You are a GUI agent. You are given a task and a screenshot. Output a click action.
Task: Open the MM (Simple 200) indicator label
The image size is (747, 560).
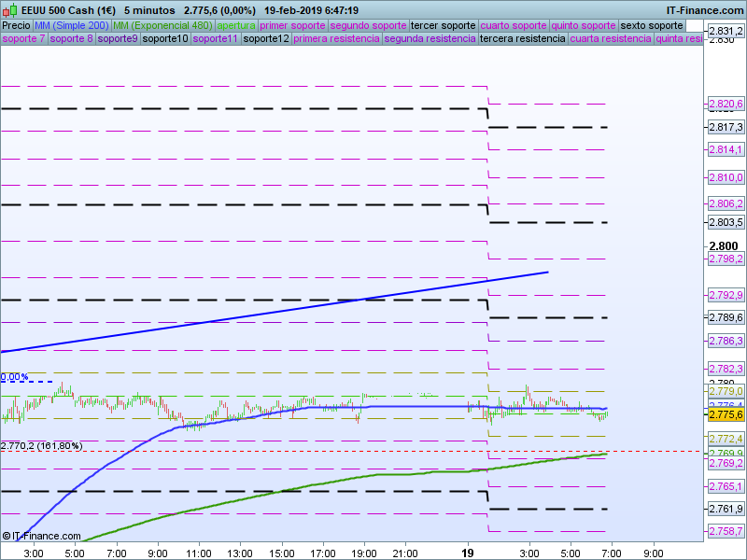(x=72, y=25)
